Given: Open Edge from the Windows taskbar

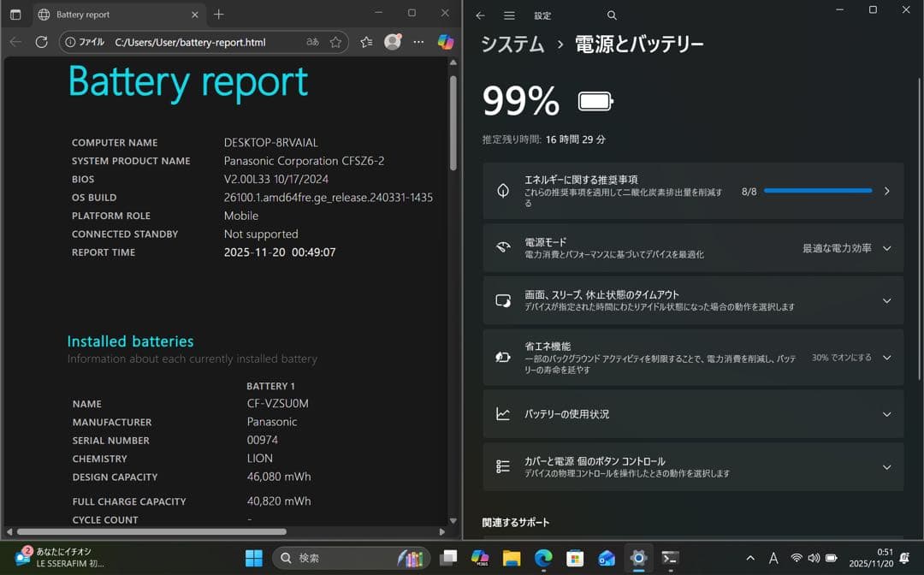Looking at the screenshot, I should (542, 557).
